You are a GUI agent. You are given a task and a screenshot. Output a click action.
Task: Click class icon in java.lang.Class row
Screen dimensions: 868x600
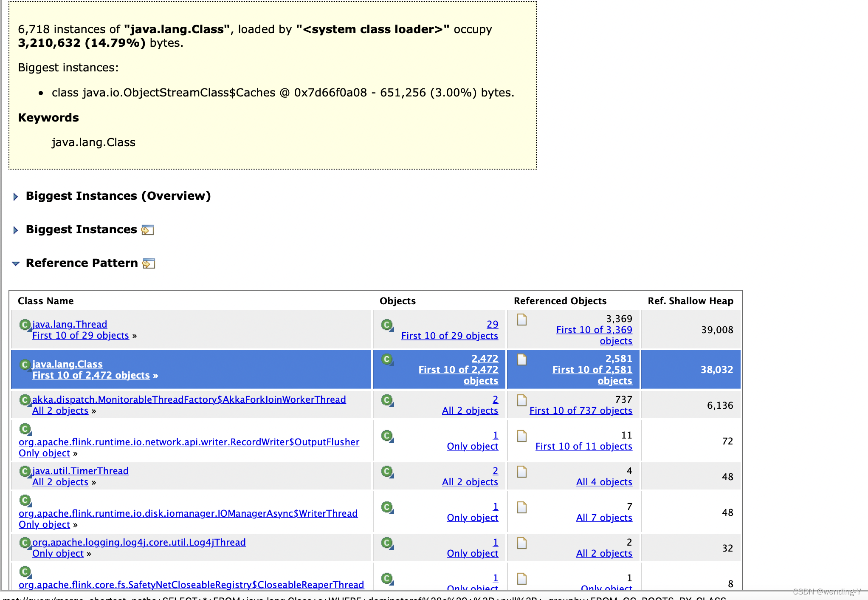tap(25, 365)
